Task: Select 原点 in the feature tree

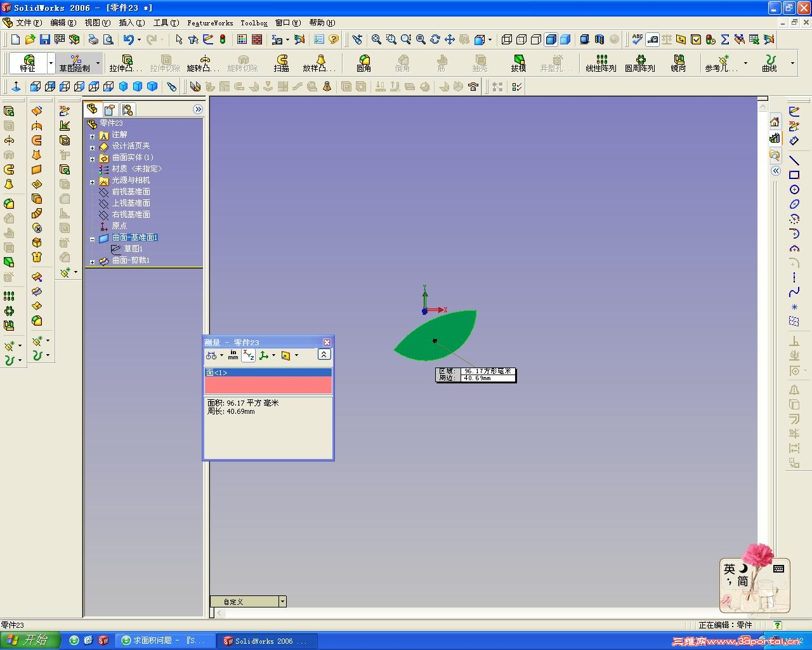Action: coord(119,226)
